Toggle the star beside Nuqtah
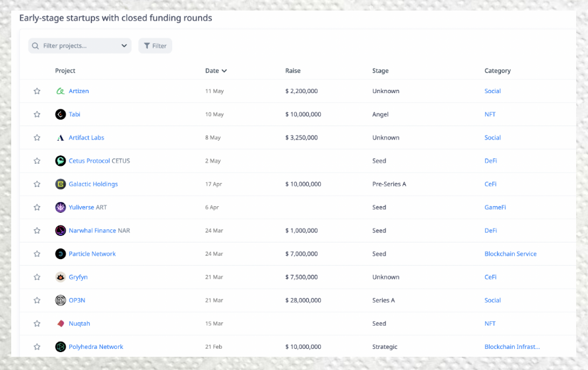The height and width of the screenshot is (370, 588). coord(37,324)
